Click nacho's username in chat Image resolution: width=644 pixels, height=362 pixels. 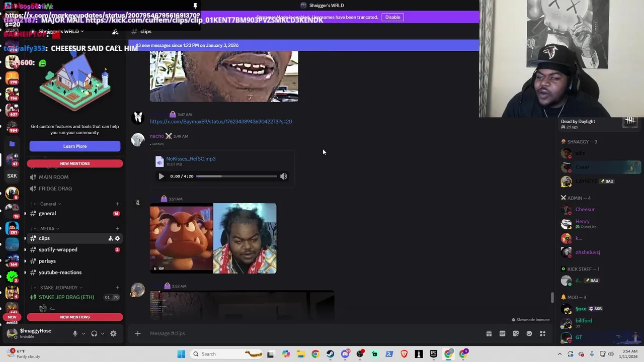point(156,136)
